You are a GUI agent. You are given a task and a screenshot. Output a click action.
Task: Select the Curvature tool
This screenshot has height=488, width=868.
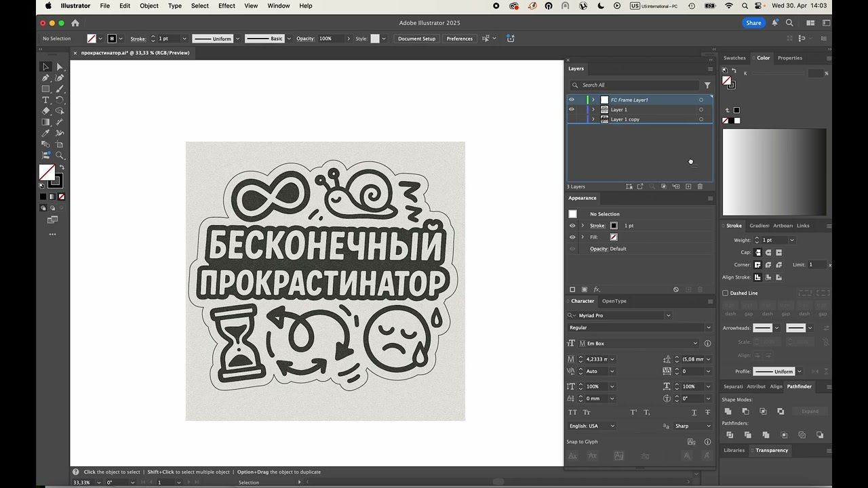tap(60, 78)
